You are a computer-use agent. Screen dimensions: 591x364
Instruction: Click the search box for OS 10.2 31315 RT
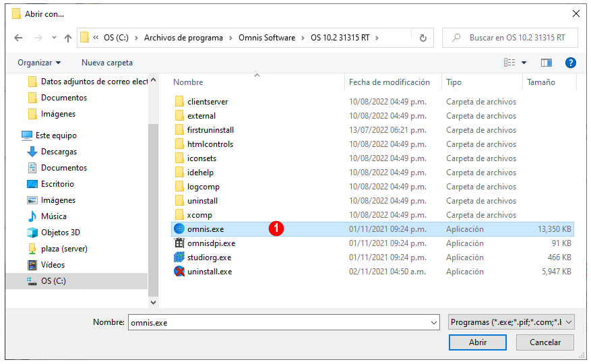pos(510,38)
